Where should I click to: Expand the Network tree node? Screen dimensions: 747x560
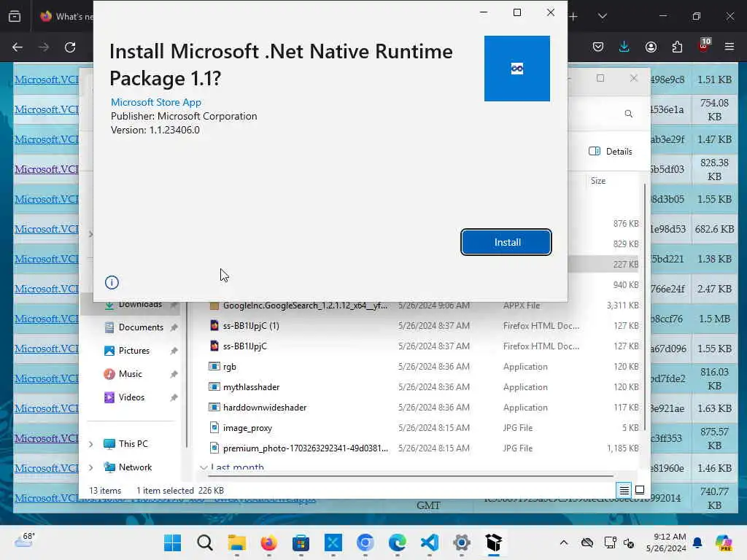[91, 467]
